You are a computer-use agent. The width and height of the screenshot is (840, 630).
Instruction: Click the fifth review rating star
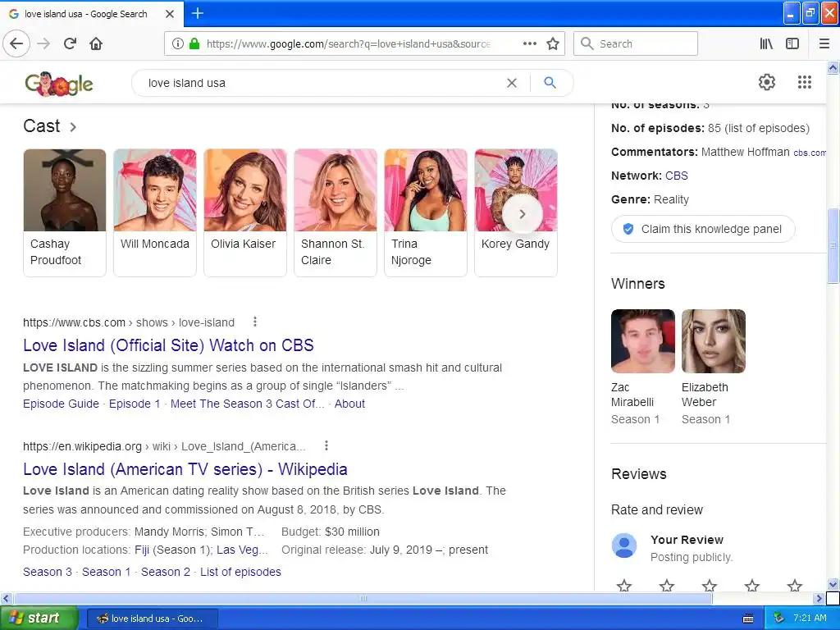tap(795, 585)
